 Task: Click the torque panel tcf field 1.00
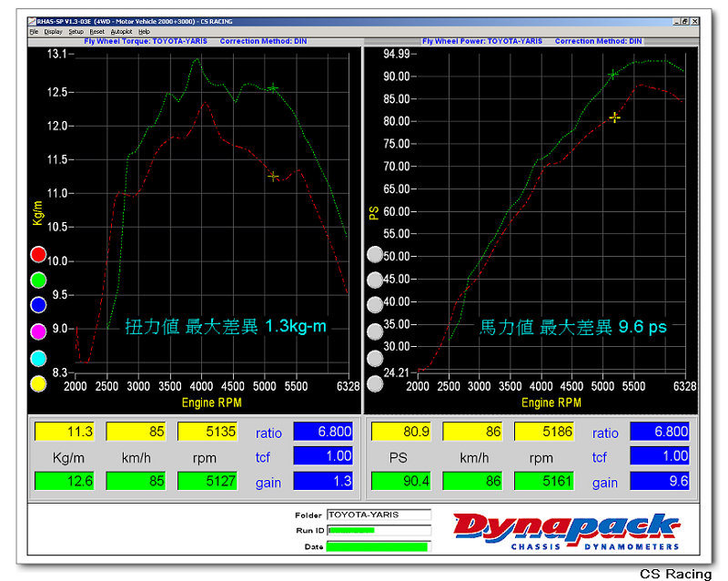coord(323,455)
